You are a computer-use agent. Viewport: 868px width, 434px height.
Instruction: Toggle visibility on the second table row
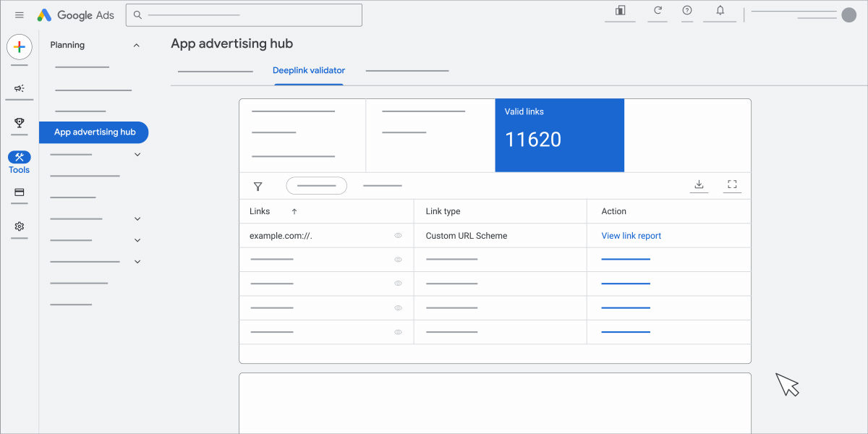click(398, 259)
